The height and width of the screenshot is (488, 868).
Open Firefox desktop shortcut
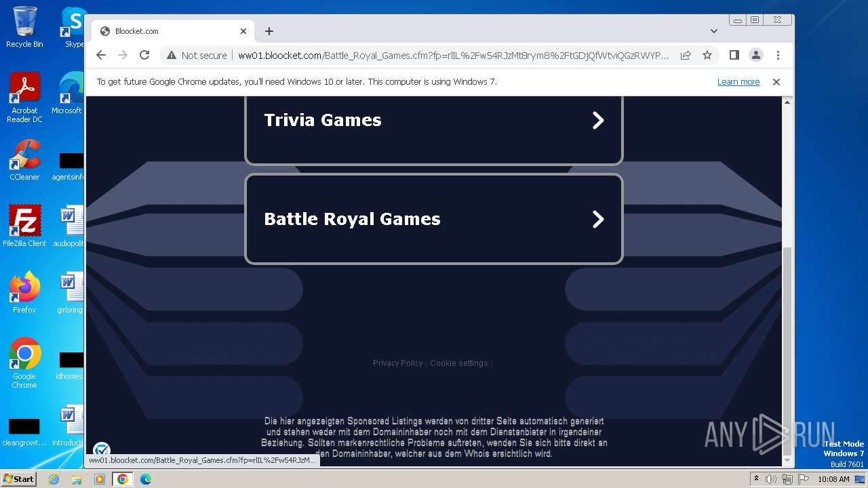pyautogui.click(x=24, y=293)
